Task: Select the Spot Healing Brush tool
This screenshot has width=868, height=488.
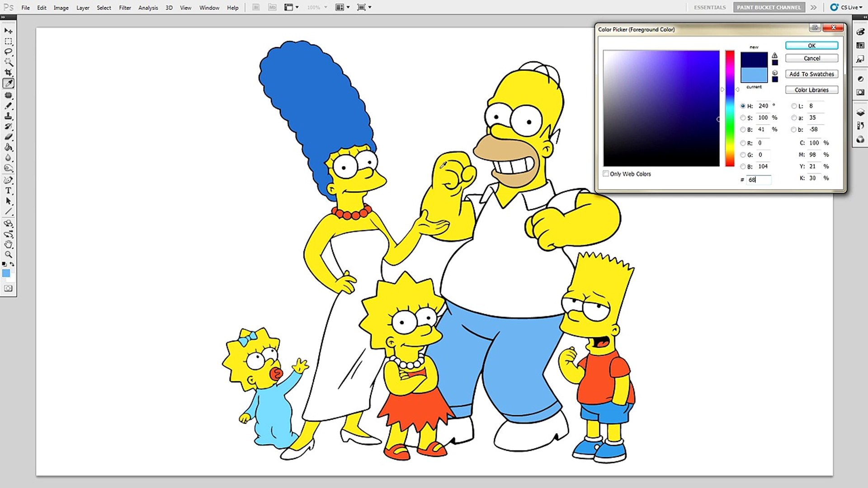Action: point(8,95)
